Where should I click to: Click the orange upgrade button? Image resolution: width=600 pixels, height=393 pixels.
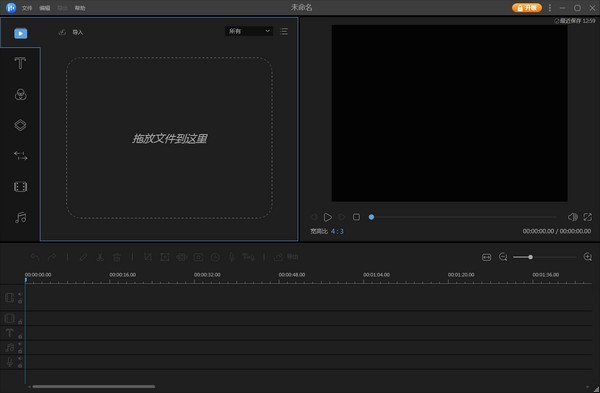(527, 8)
